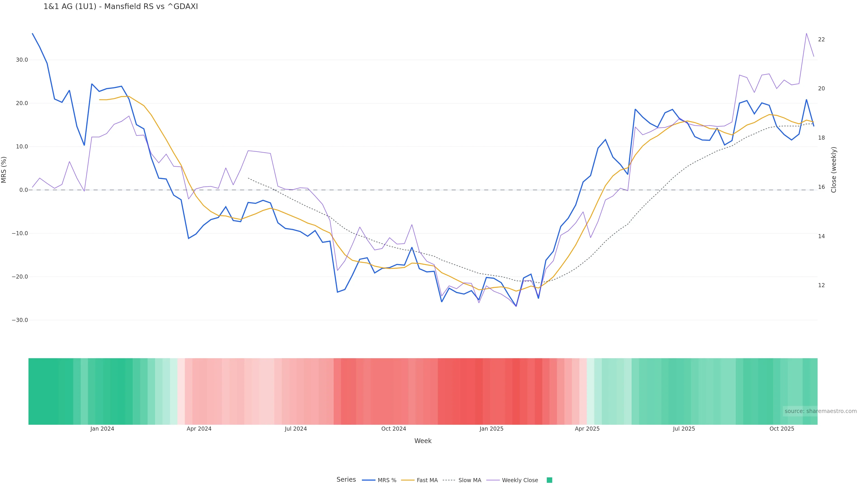Click the 30.0 tick on MRS axis
Viewport: 868px width, 488px height.
pos(21,60)
